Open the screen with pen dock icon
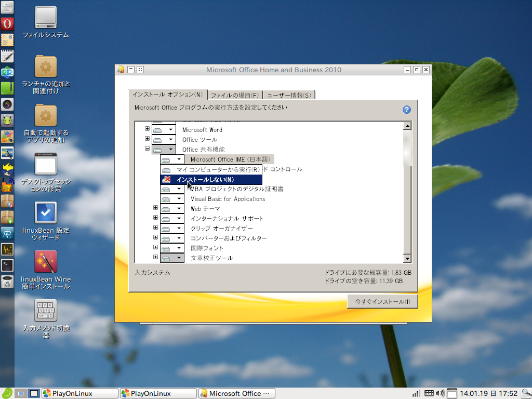This screenshot has width=532, height=399. tap(7, 153)
